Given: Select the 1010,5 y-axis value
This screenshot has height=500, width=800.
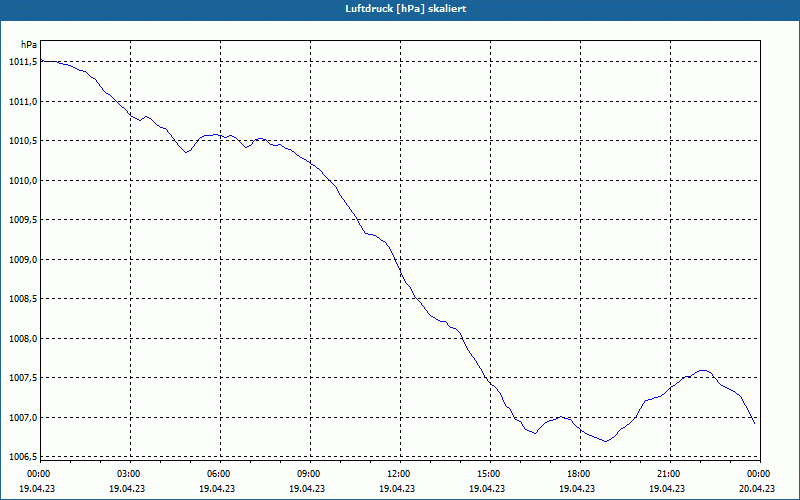Looking at the screenshot, I should pos(23,141).
